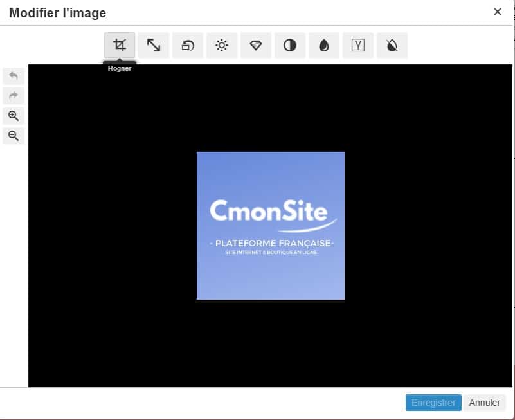Select the Rogner crop tool
Image resolution: width=515 pixels, height=420 pixels.
[x=120, y=45]
